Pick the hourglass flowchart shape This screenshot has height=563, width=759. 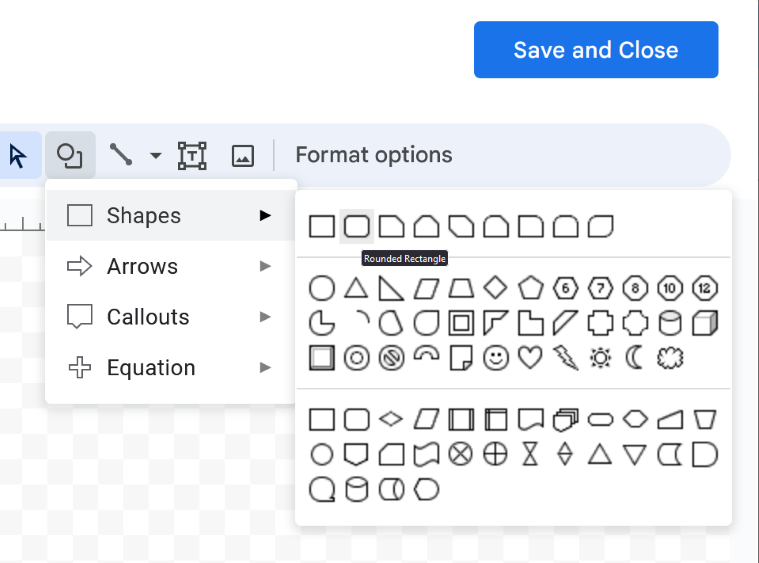[x=530, y=454]
